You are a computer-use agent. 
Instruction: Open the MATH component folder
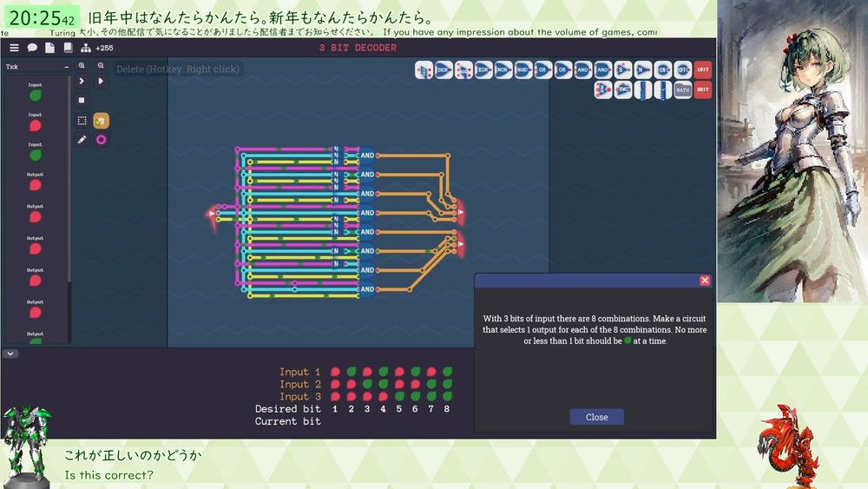pyautogui.click(x=682, y=89)
